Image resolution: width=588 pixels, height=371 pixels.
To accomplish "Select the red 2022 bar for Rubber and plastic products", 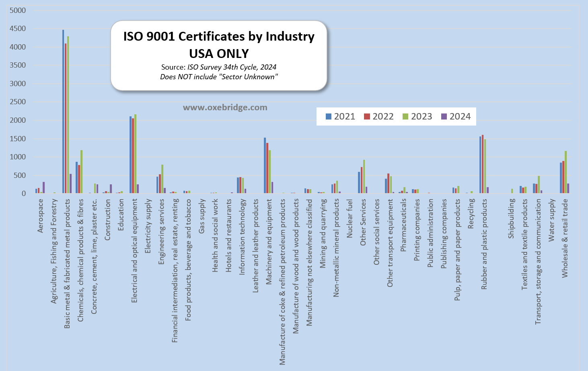I will click(483, 164).
